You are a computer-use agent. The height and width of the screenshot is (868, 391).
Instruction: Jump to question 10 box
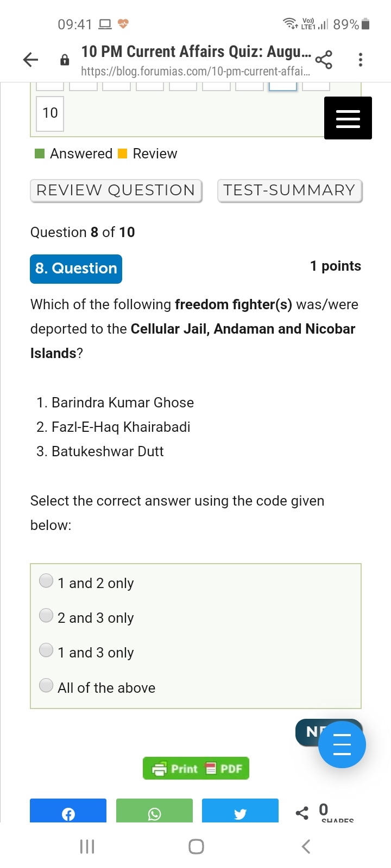(50, 113)
